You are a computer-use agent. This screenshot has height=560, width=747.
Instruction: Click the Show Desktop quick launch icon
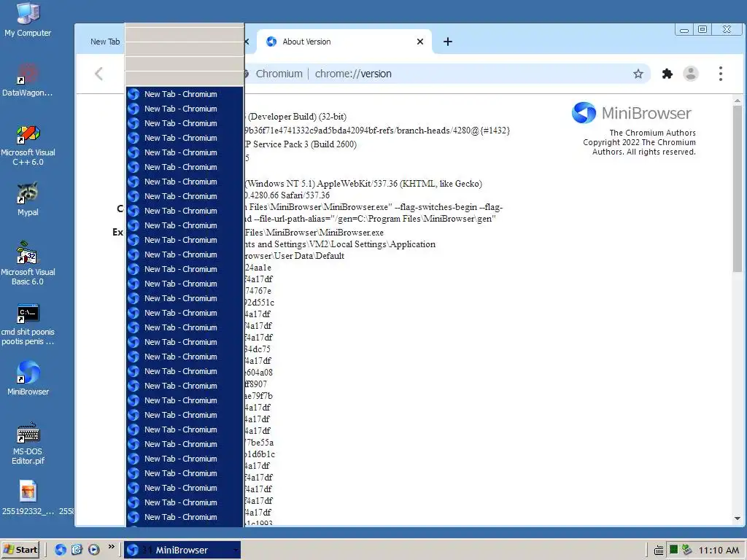click(x=77, y=550)
